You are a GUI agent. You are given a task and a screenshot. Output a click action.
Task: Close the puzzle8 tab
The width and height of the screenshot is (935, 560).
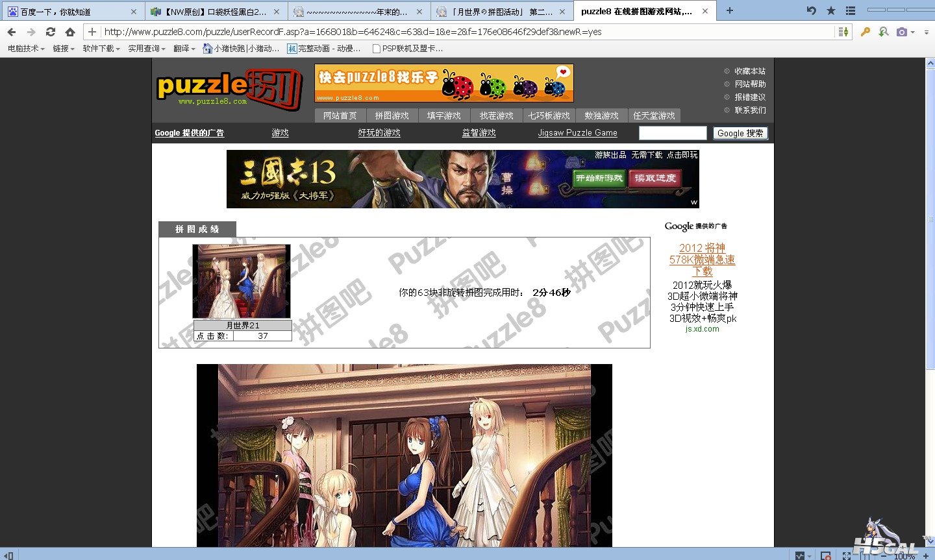[x=705, y=12]
